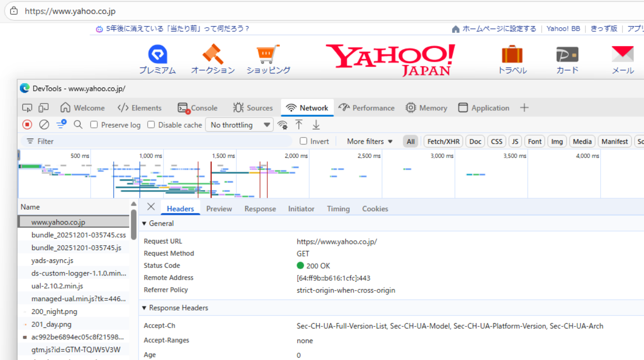Toggle device emulation icon

coord(44,108)
